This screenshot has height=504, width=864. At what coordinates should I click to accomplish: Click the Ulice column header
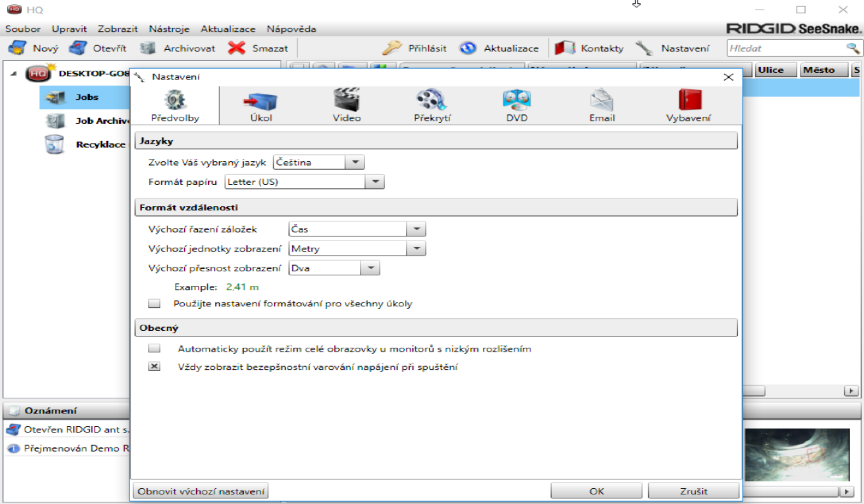(776, 70)
